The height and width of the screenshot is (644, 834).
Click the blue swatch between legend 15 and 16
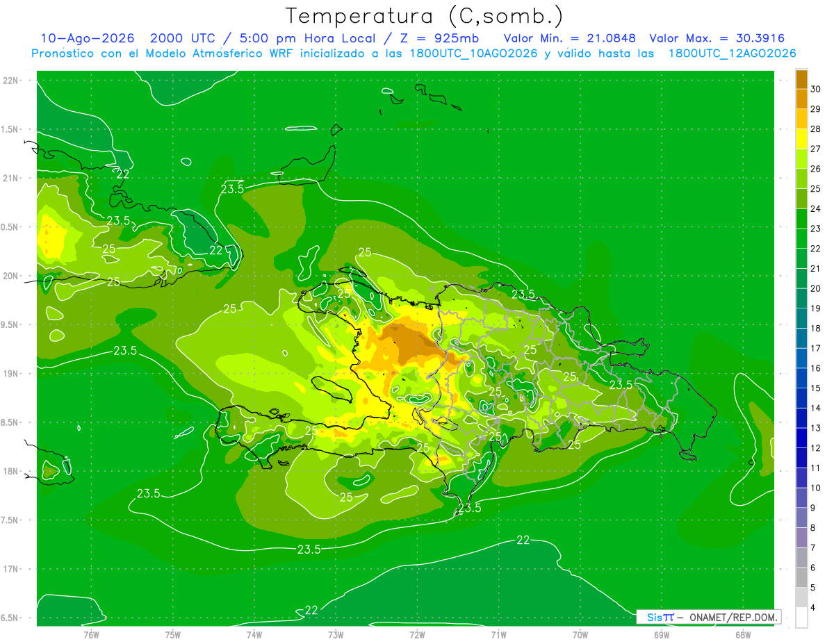801,378
